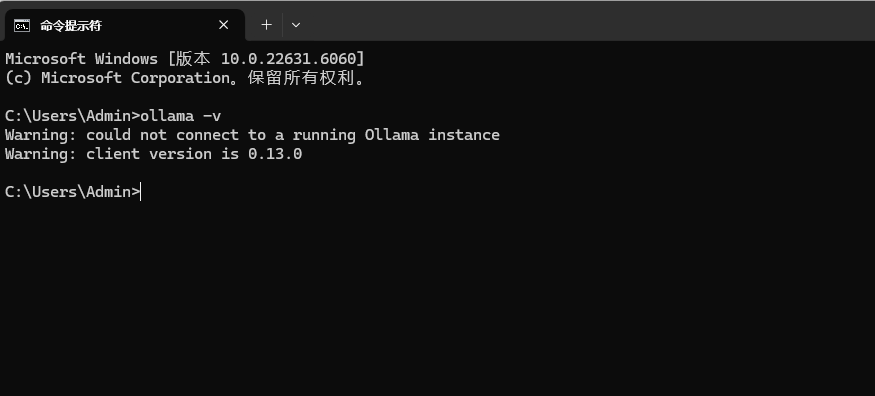Click the empty title bar area

(586, 22)
